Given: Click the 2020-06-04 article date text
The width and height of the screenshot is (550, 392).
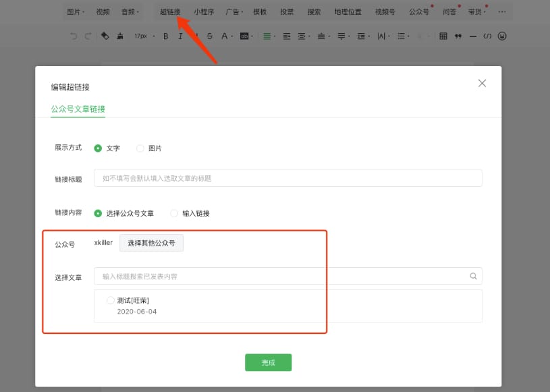Looking at the screenshot, I should [x=137, y=312].
